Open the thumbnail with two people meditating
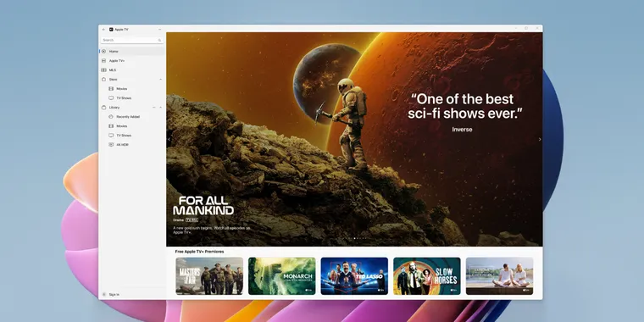 (499, 276)
